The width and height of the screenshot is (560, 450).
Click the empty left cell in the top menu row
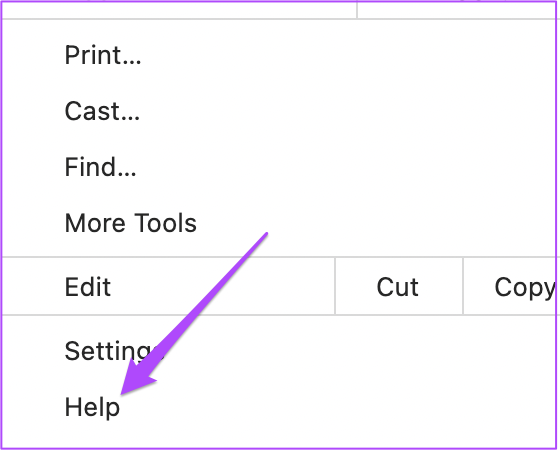(179, 10)
